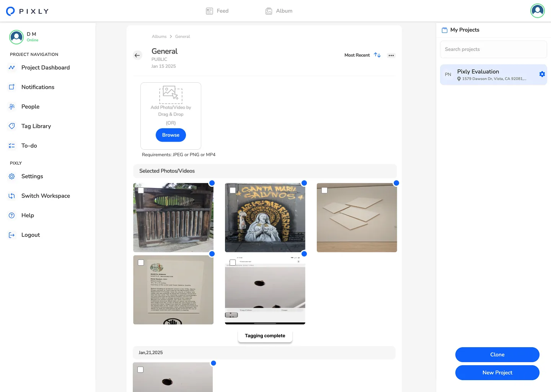Screen dimensions: 551x392
Task: Open Help page
Action: click(28, 216)
